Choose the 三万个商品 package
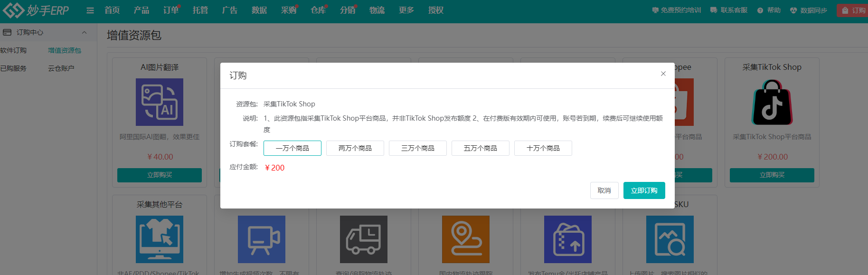Screen dimensions: 868x275 click(418, 148)
